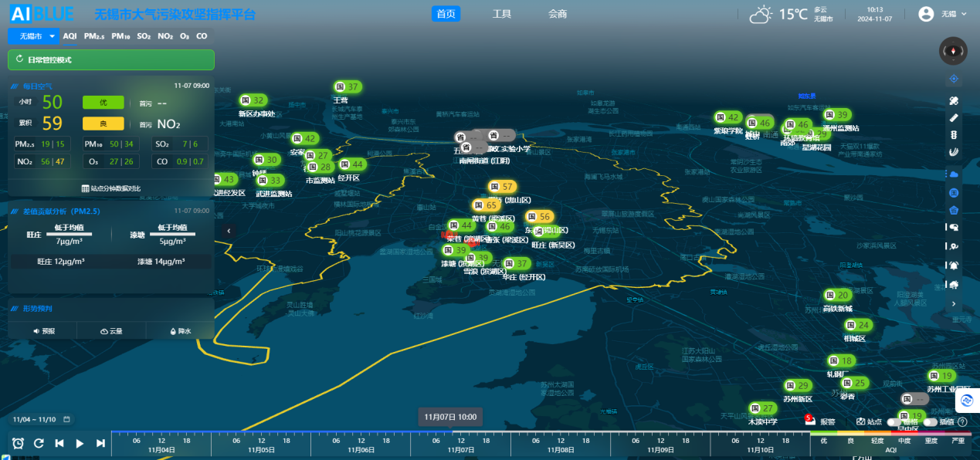Switch to the 工具 tab
This screenshot has width=980, height=460.
[502, 14]
